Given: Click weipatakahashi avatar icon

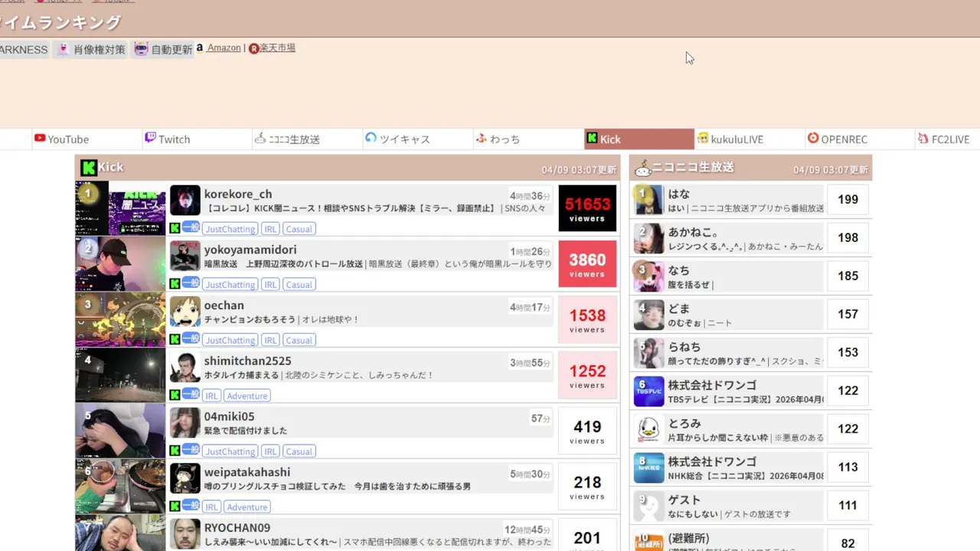Looking at the screenshot, I should click(185, 479).
